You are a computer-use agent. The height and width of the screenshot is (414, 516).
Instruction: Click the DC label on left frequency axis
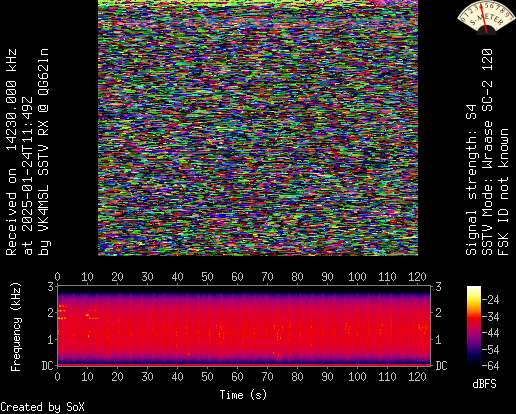tap(47, 366)
